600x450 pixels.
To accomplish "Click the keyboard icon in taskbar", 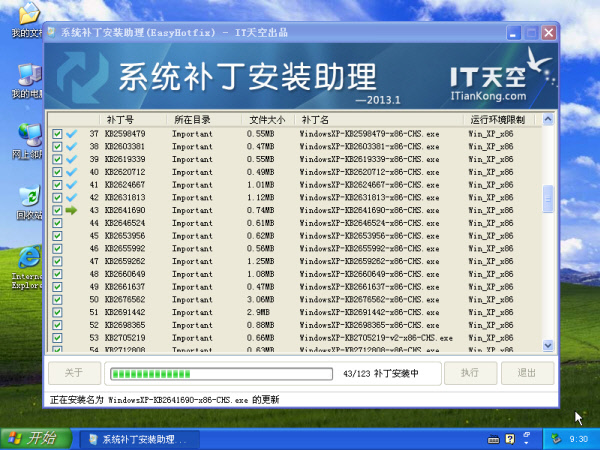I will (494, 439).
